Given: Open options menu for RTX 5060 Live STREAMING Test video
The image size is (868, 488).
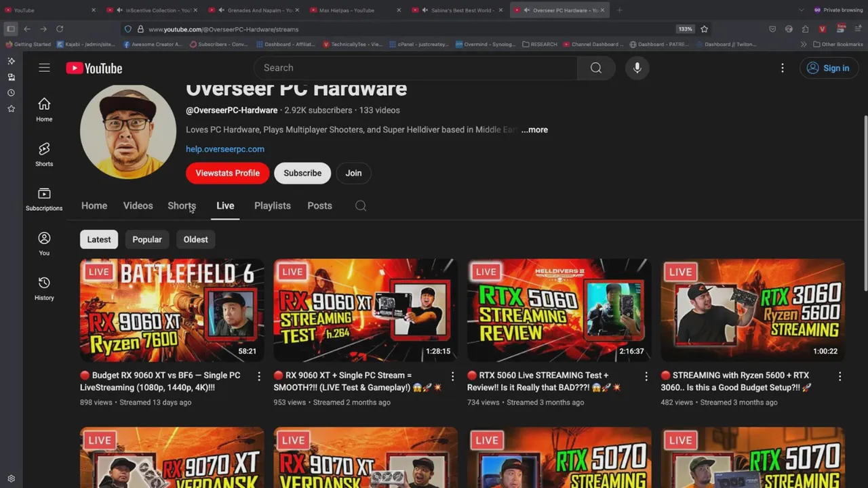Looking at the screenshot, I should pyautogui.click(x=646, y=376).
